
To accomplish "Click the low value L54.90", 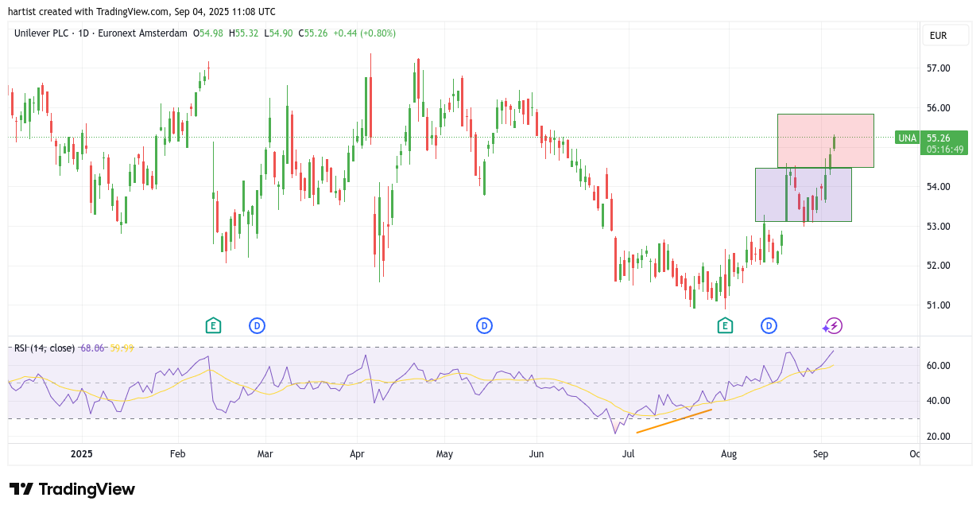I will coord(277,33).
